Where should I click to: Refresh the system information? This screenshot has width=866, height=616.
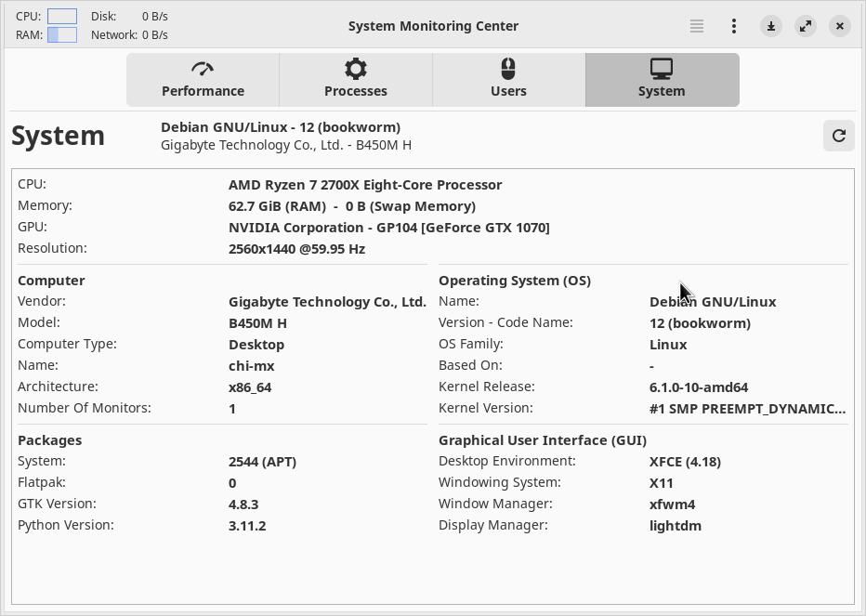click(x=839, y=136)
